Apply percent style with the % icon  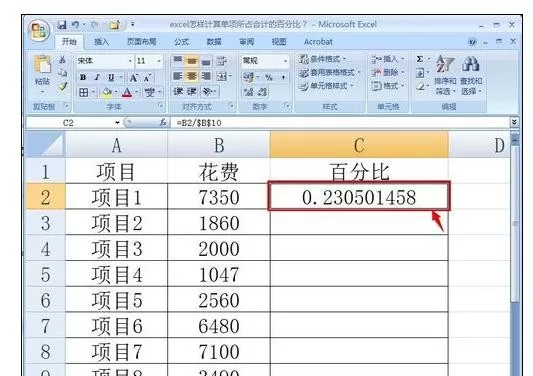click(x=269, y=78)
